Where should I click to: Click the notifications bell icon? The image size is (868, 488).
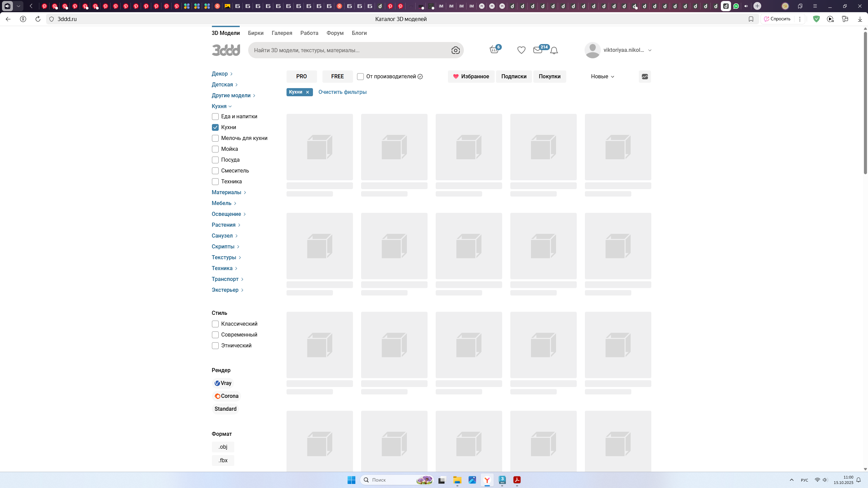(554, 50)
